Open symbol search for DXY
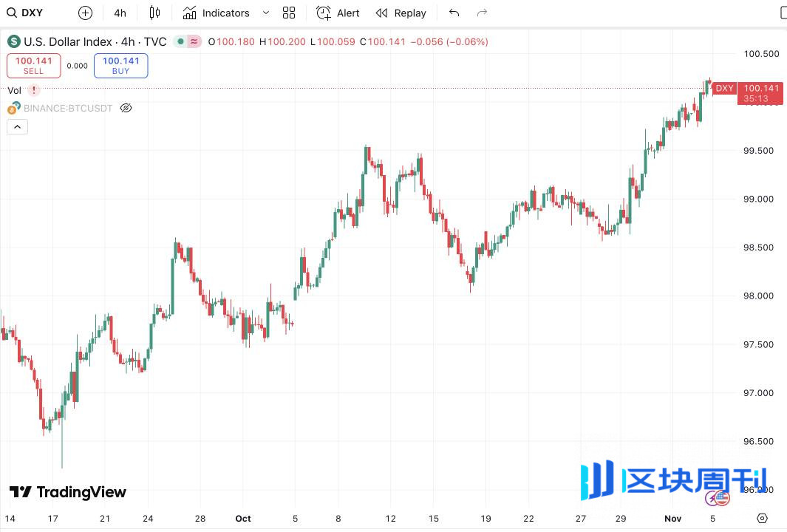787x532 pixels. pyautogui.click(x=25, y=13)
